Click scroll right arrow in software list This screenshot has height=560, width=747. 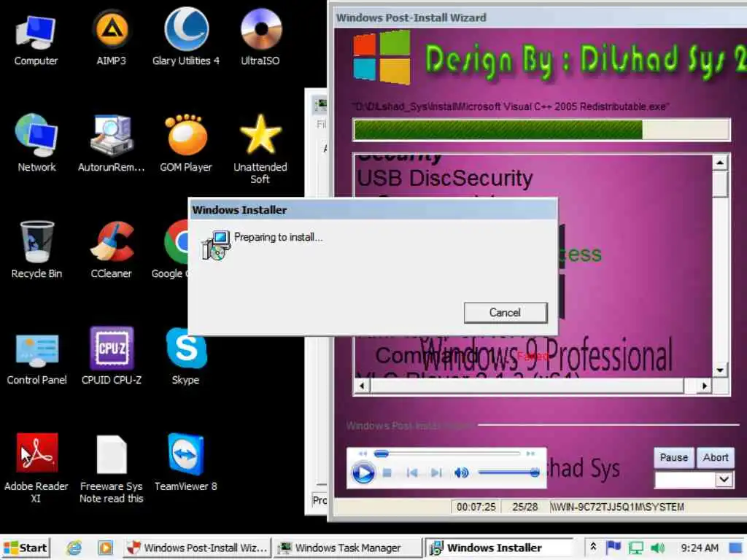pyautogui.click(x=705, y=386)
